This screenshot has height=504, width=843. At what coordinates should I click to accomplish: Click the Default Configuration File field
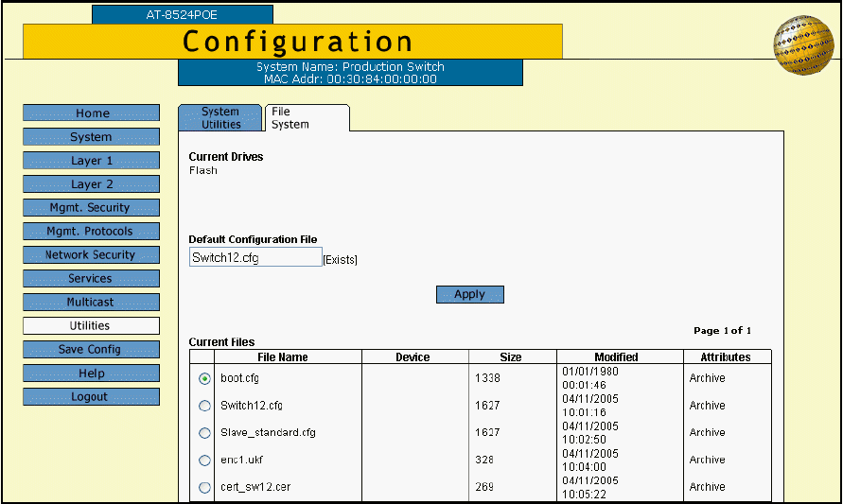[x=255, y=257]
